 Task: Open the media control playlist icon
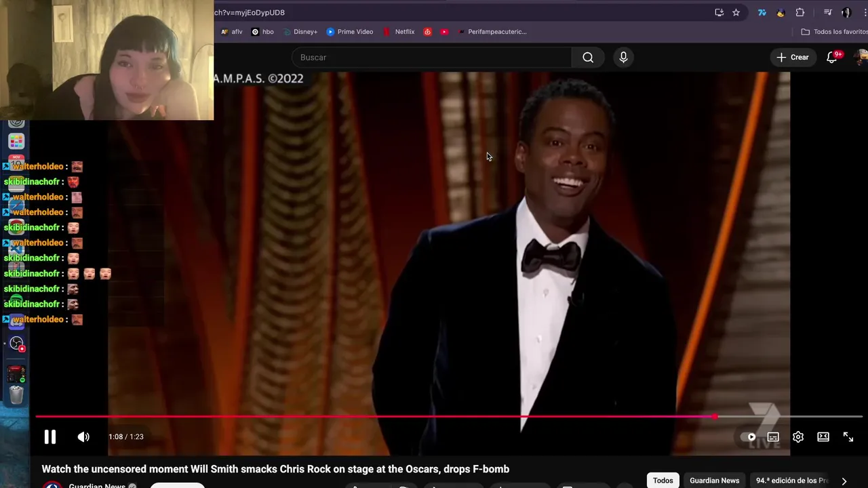pyautogui.click(x=828, y=12)
